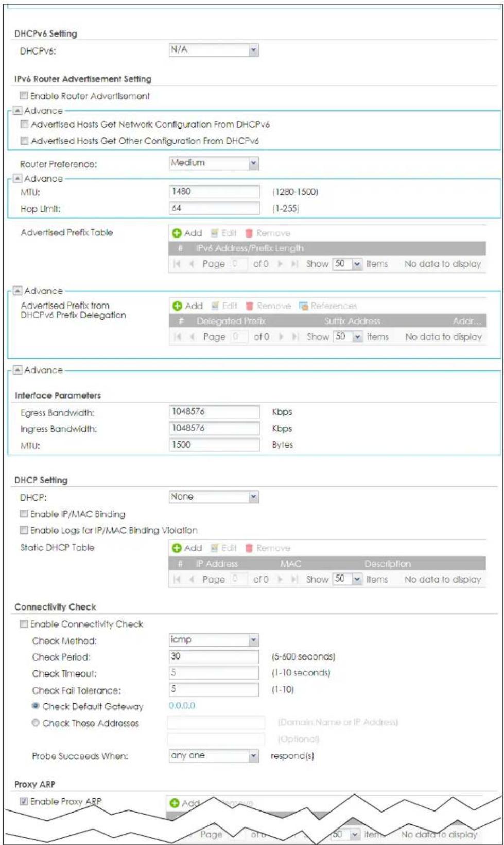Click the 0.0.0.0 default gateway link
Screen dimensions: 504x845
tap(182, 706)
